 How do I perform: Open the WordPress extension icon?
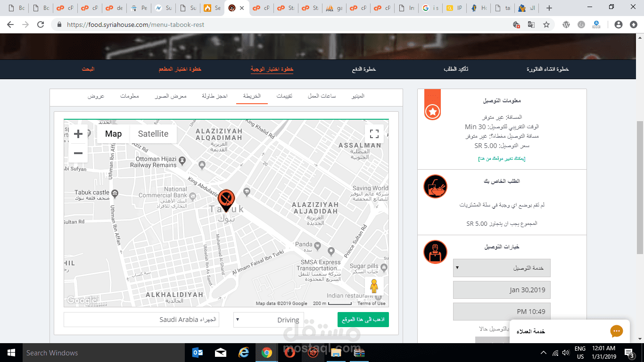566,25
